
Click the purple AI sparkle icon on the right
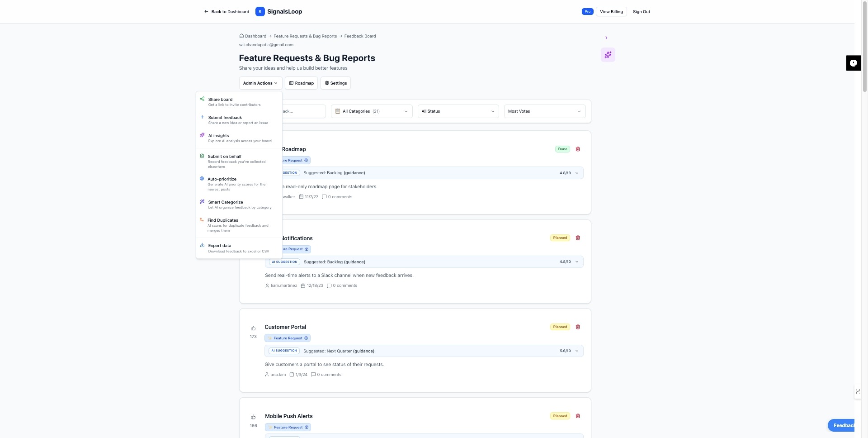608,54
